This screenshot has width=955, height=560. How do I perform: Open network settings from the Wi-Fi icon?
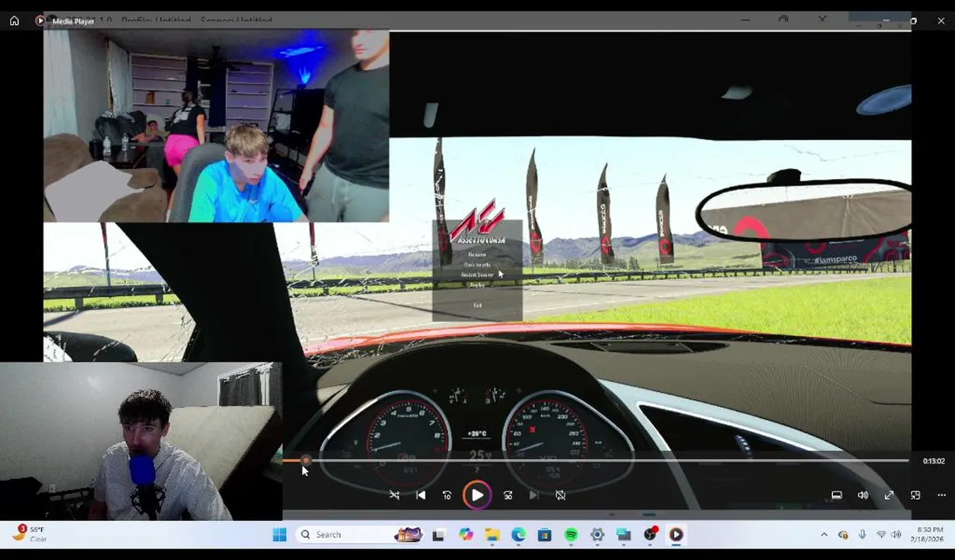[881, 534]
